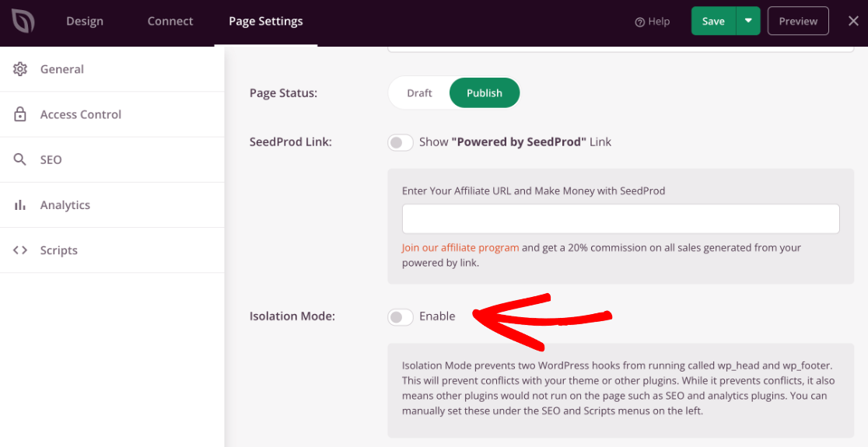
Task: Click the green Save button
Action: coord(713,21)
